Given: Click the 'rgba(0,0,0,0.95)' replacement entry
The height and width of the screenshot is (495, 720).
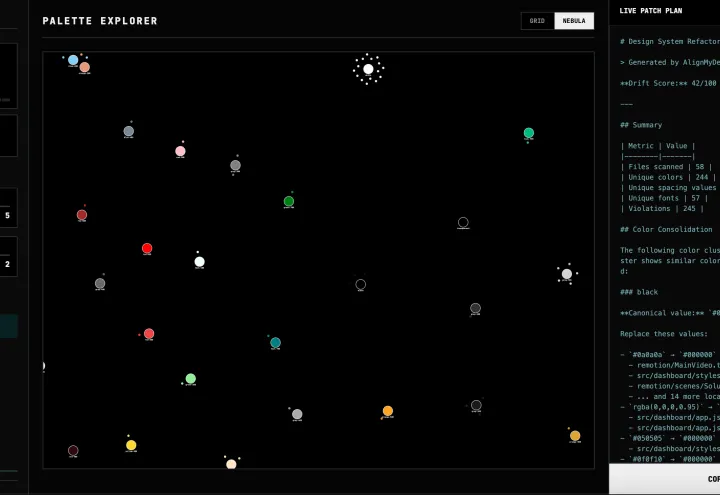Looking at the screenshot, I should click(x=669, y=407).
